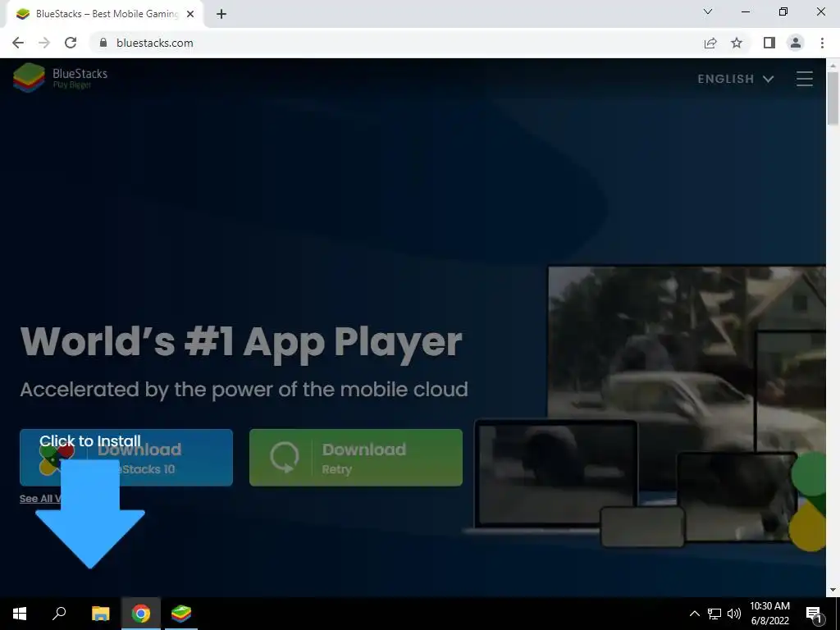Open a new tab with plus
The image size is (840, 630).
pyautogui.click(x=221, y=14)
